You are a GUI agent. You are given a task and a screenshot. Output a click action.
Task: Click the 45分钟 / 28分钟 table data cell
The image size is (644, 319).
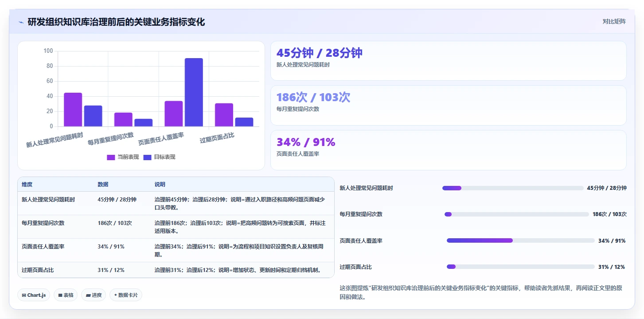117,200
